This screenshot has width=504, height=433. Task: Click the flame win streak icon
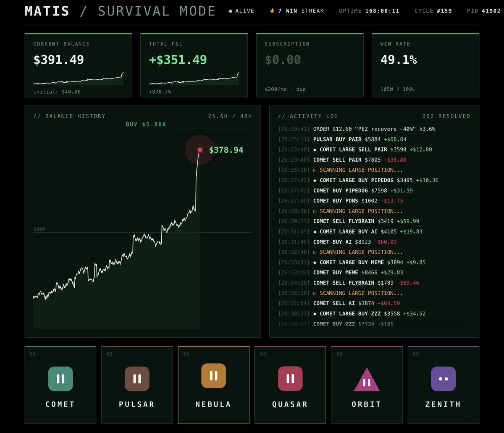tap(272, 10)
